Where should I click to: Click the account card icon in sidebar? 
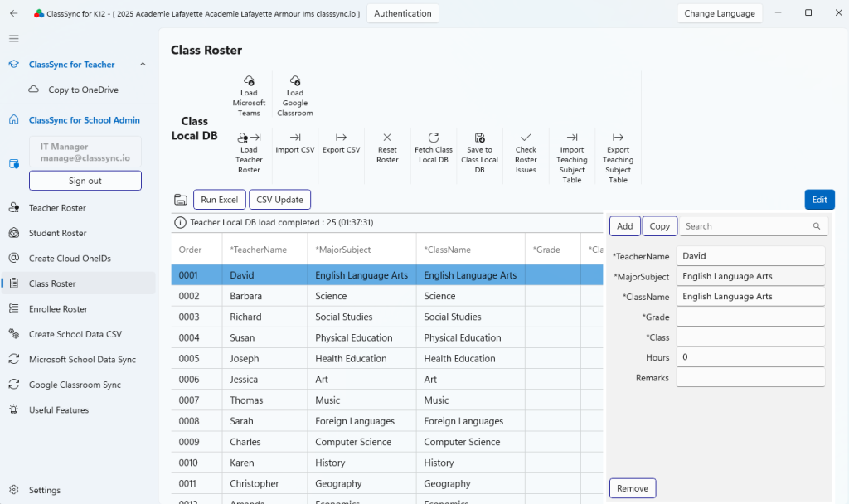(x=14, y=164)
